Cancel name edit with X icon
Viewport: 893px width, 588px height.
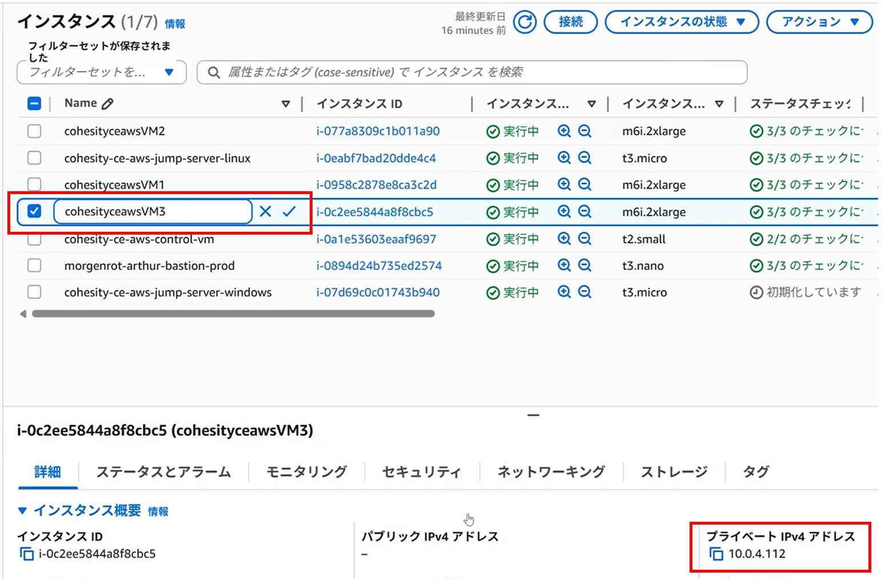(x=265, y=211)
